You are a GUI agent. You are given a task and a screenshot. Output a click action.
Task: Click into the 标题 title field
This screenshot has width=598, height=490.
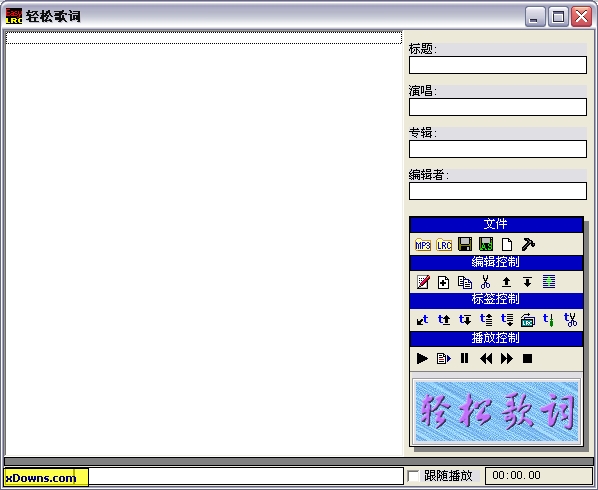click(x=498, y=65)
